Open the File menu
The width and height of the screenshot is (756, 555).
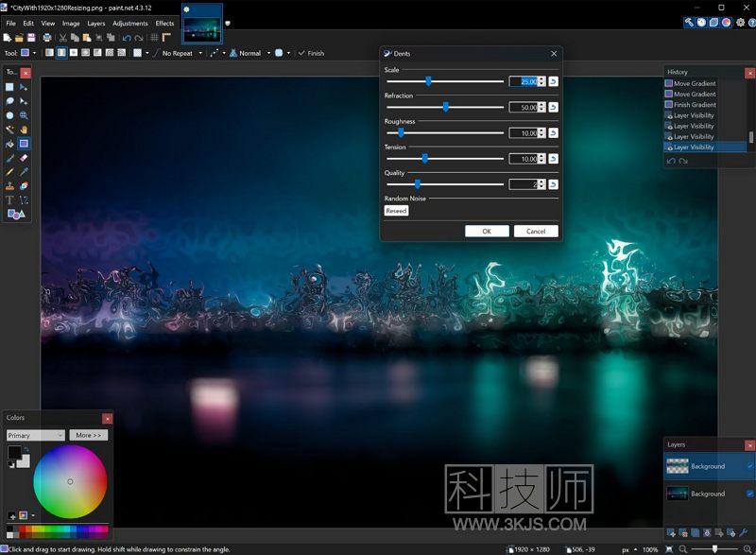[x=10, y=23]
